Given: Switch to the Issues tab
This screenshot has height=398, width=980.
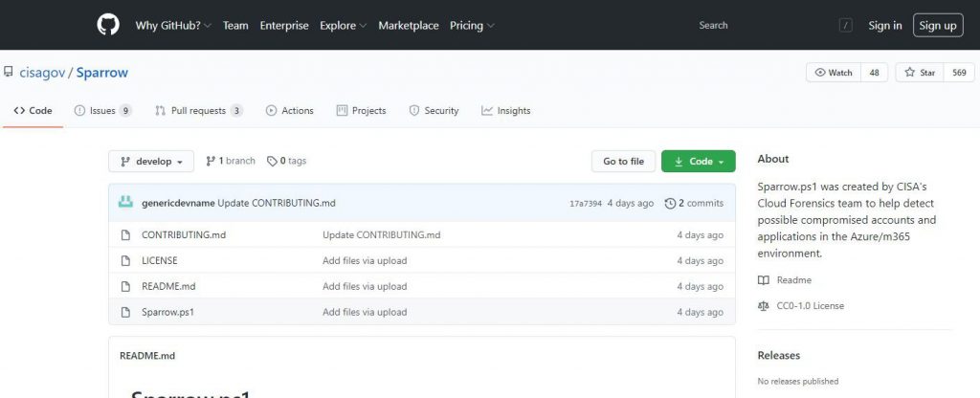Looking at the screenshot, I should point(103,111).
